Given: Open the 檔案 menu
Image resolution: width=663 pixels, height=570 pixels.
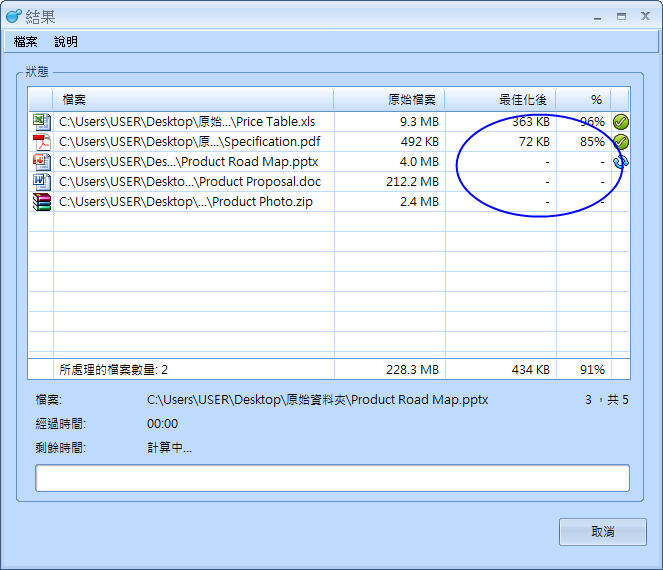Looking at the screenshot, I should pyautogui.click(x=26, y=42).
